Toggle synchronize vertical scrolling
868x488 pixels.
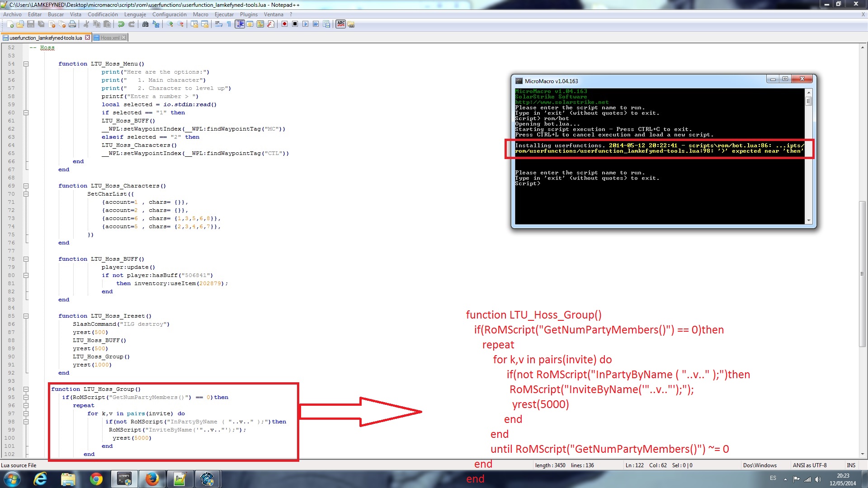click(194, 24)
